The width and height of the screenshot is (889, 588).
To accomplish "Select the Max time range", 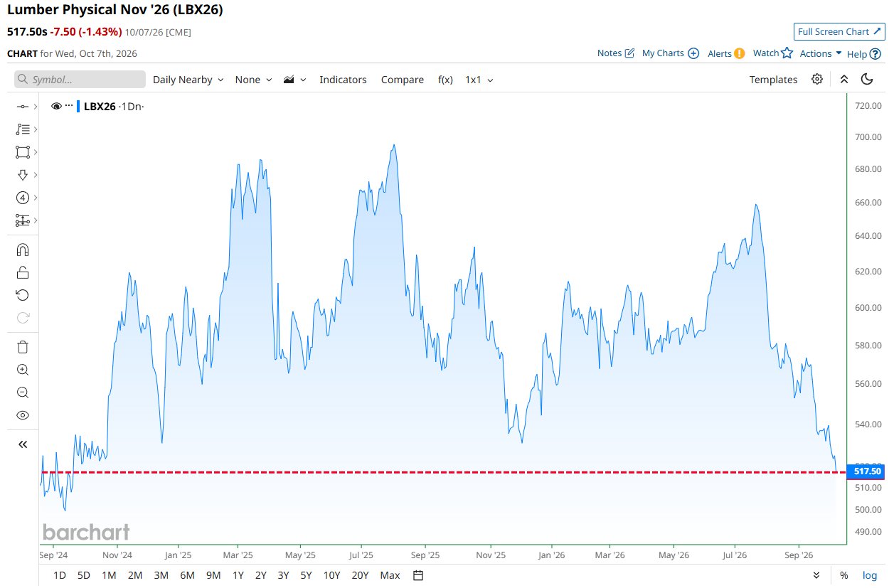I will [390, 575].
